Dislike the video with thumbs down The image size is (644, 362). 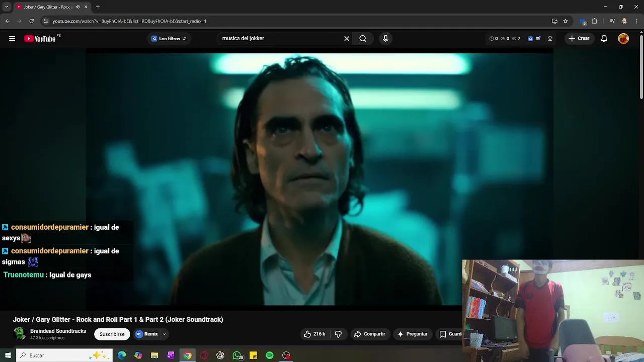(x=338, y=334)
